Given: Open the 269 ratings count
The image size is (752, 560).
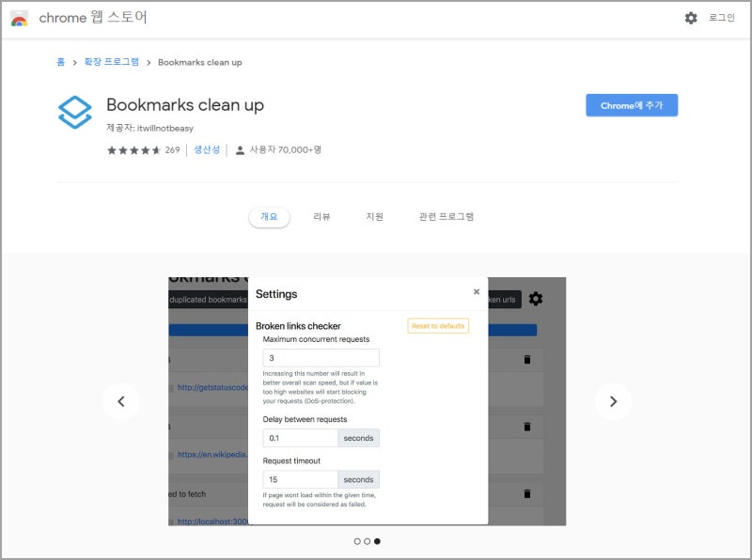Looking at the screenshot, I should click(172, 150).
